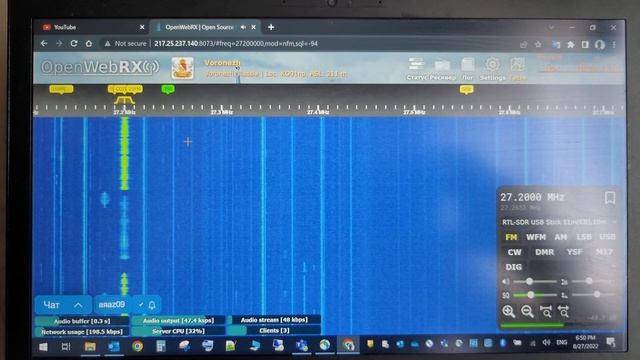This screenshot has height=360, width=640.
Task: Click the browser address bar URL
Action: pos(236,43)
